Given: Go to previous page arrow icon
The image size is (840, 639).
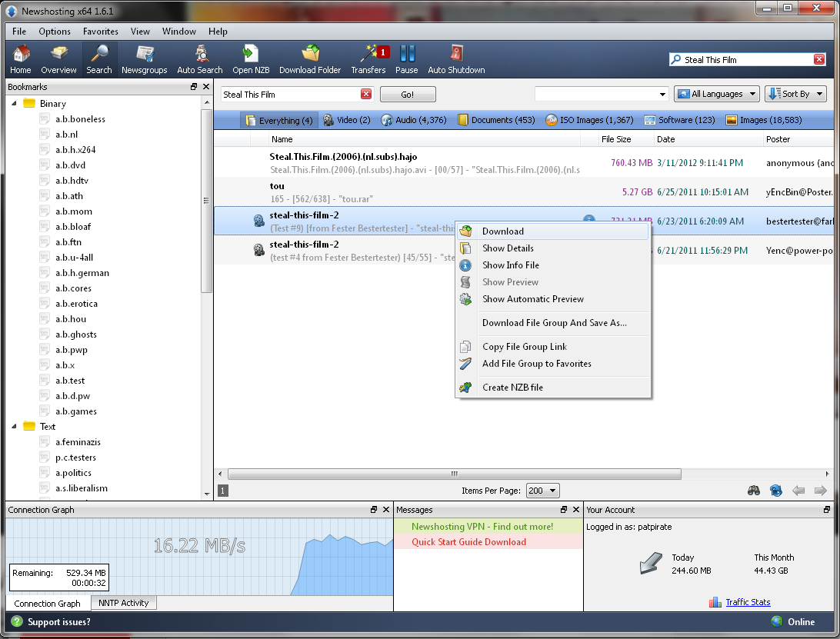Looking at the screenshot, I should [x=798, y=490].
